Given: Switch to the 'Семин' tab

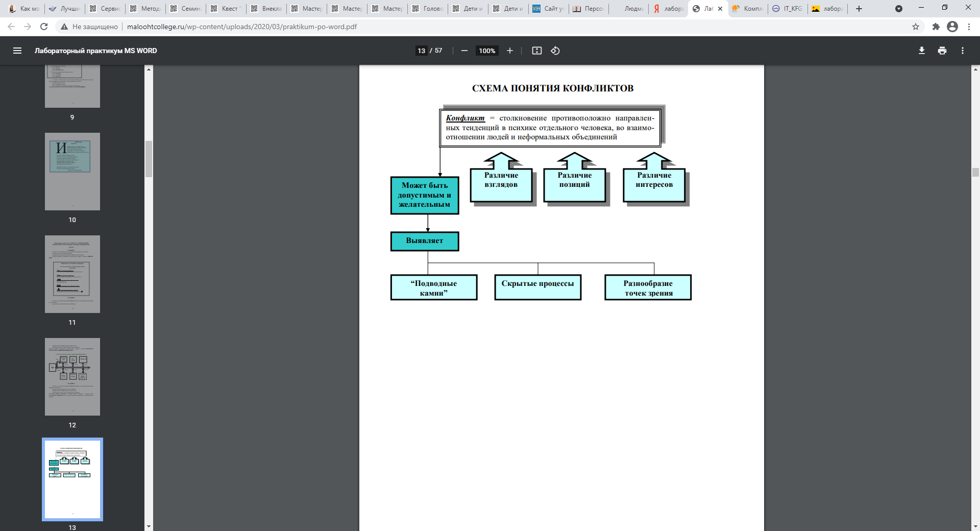Looking at the screenshot, I should click(x=186, y=9).
